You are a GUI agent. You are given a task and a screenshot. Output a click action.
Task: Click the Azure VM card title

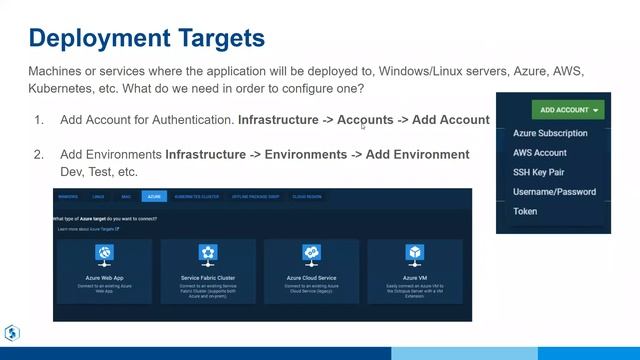coord(415,278)
